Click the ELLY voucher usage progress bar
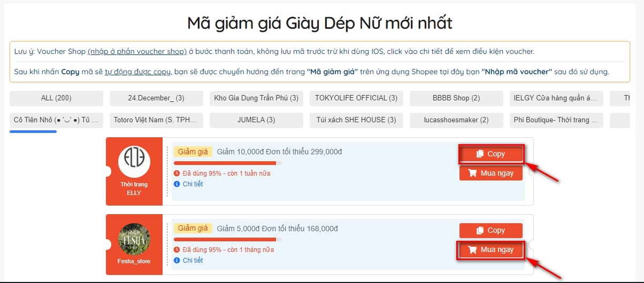 tap(227, 163)
